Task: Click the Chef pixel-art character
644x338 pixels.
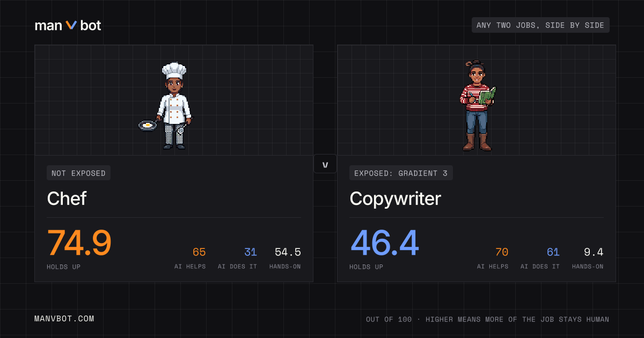Action: click(166, 106)
